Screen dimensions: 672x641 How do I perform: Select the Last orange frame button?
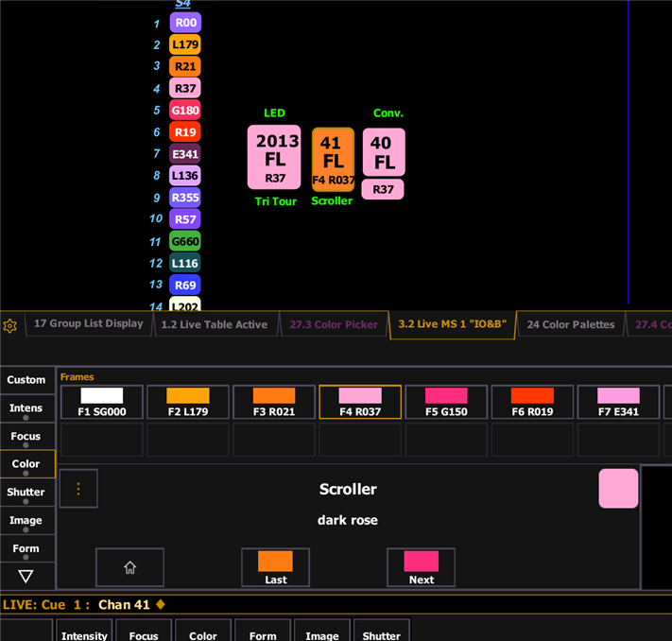point(275,567)
